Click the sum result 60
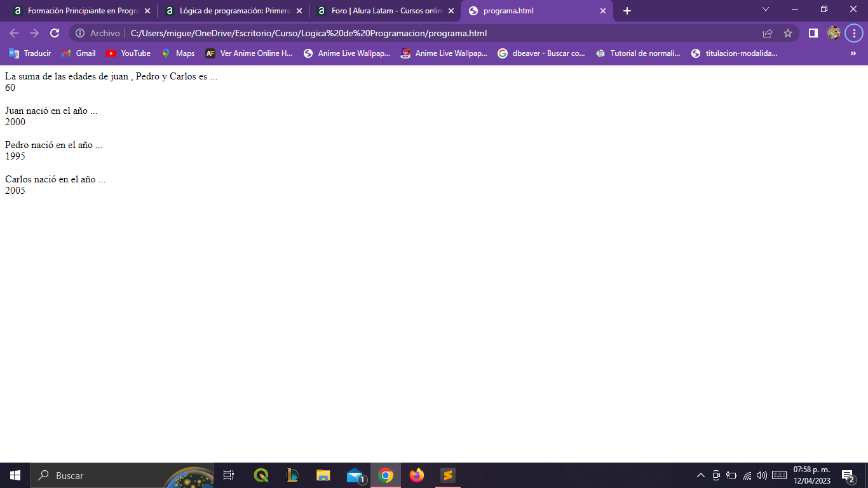This screenshot has width=868, height=488. (10, 88)
